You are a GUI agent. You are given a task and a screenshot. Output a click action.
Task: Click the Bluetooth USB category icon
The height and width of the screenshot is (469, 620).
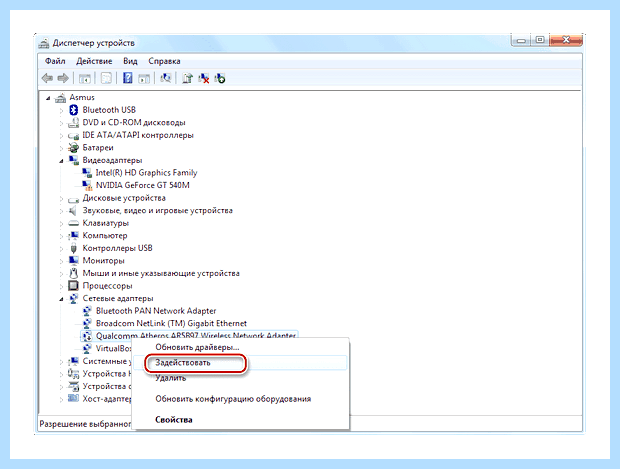coord(74,110)
